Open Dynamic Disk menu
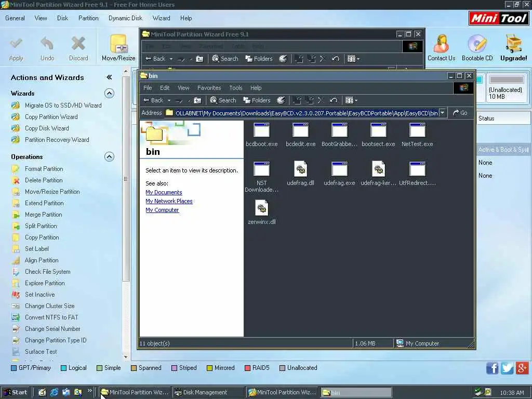Screen dimensions: 532x399 point(125,18)
